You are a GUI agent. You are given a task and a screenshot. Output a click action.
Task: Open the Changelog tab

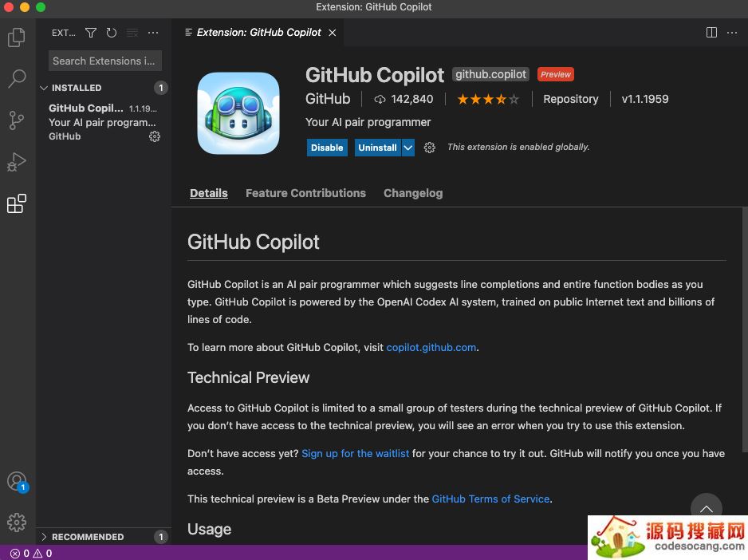[x=413, y=193]
